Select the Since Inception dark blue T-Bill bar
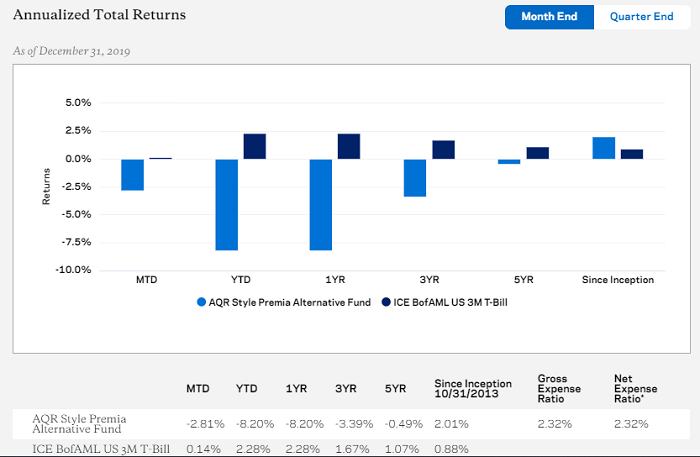The image size is (700, 457). tap(632, 154)
